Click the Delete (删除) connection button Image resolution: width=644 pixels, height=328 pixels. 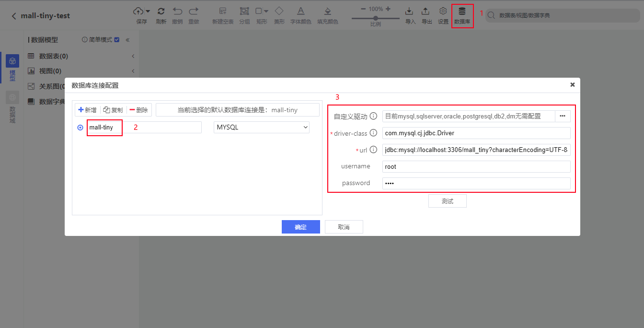pyautogui.click(x=139, y=110)
